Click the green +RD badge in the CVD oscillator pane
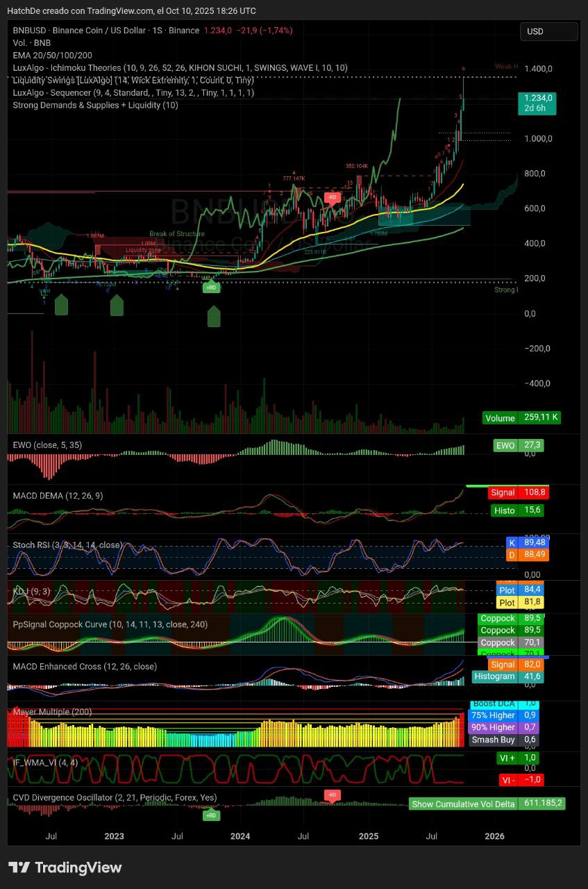 pyautogui.click(x=212, y=815)
